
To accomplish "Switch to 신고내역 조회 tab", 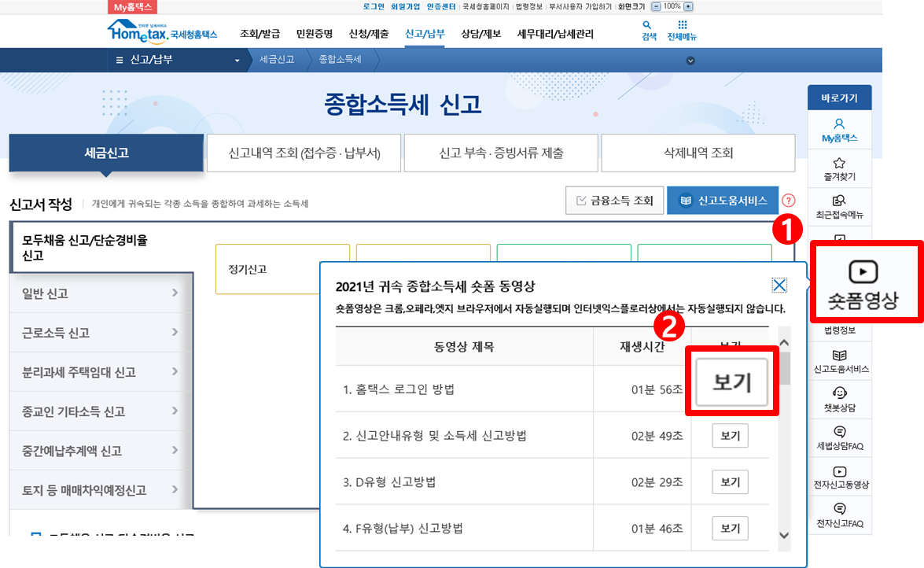I will pos(304,153).
